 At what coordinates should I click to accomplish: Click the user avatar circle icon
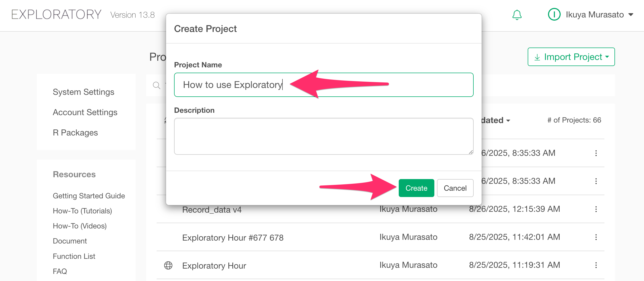click(x=554, y=15)
